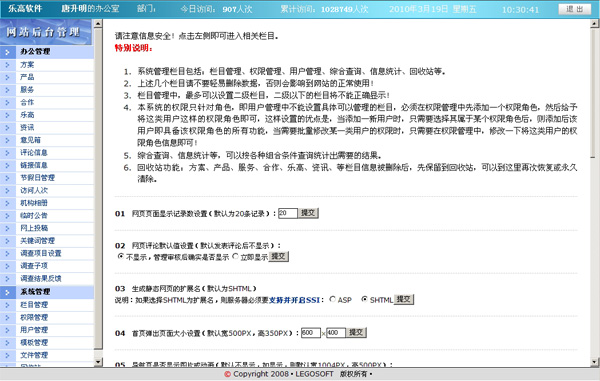
Task: Click the 今日访问 907人次 counter
Action: pos(216,9)
